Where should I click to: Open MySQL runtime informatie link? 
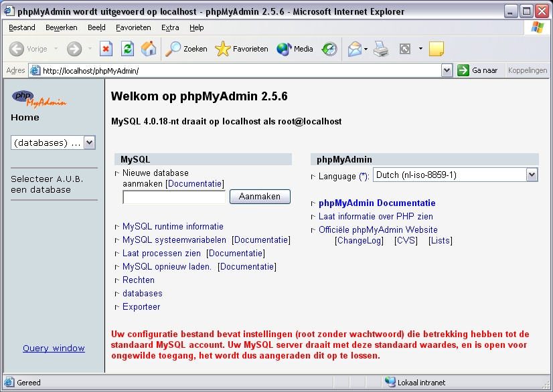pos(173,226)
